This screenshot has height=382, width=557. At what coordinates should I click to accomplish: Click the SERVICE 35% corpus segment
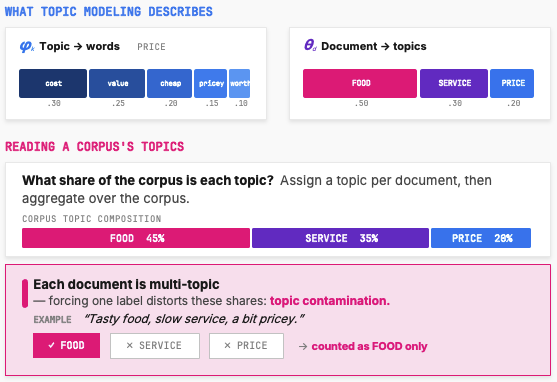(340, 238)
